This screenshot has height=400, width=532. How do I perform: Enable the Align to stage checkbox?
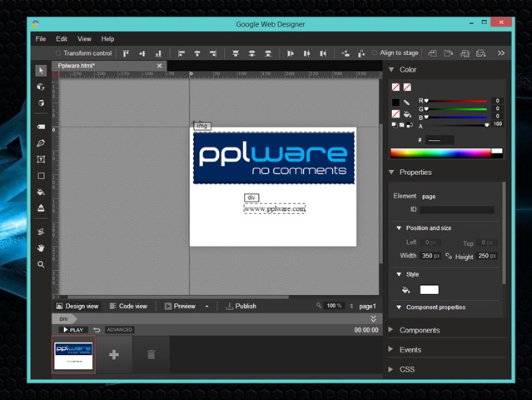point(375,52)
